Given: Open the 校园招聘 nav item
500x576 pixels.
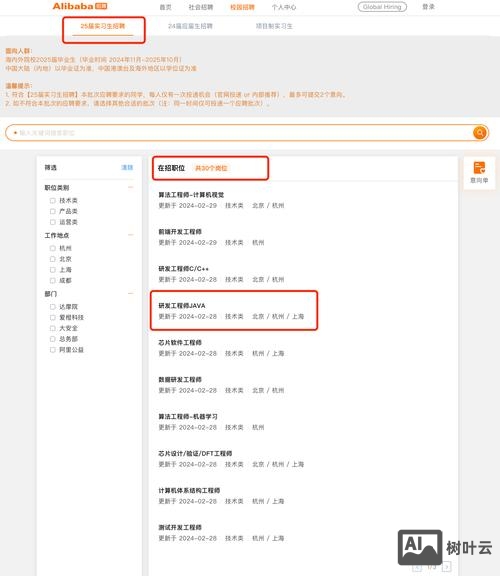Looking at the screenshot, I should pos(242,7).
